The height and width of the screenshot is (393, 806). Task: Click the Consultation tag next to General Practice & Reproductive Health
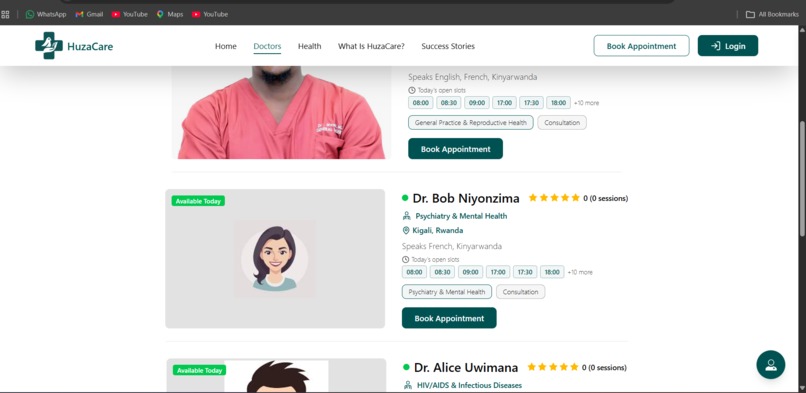(x=562, y=122)
